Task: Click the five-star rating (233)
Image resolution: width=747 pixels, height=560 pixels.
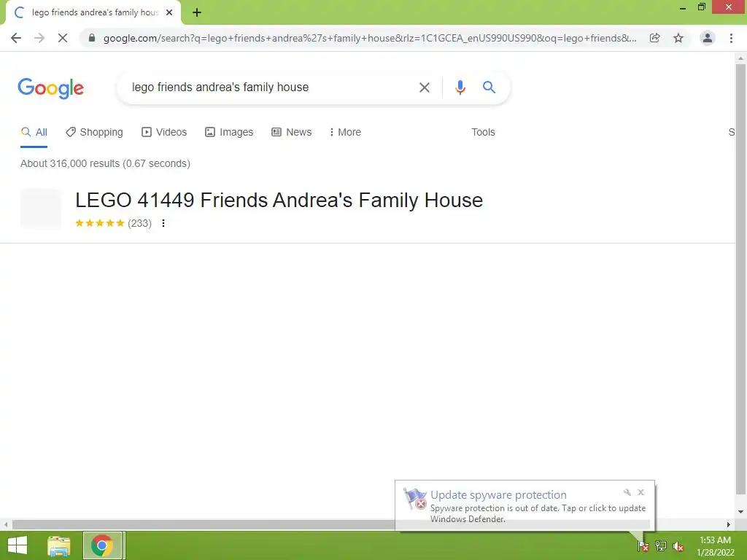Action: point(113,223)
